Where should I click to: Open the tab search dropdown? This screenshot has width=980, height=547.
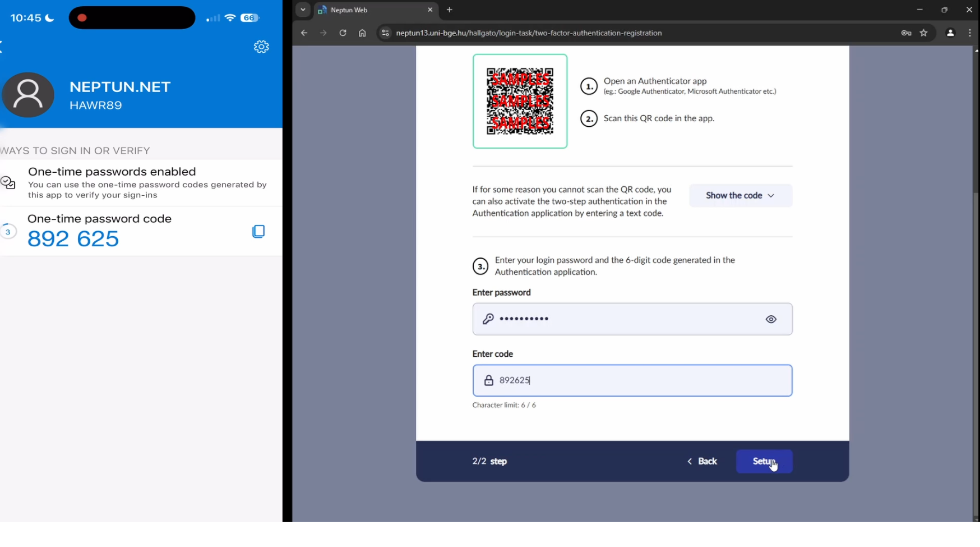[303, 10]
